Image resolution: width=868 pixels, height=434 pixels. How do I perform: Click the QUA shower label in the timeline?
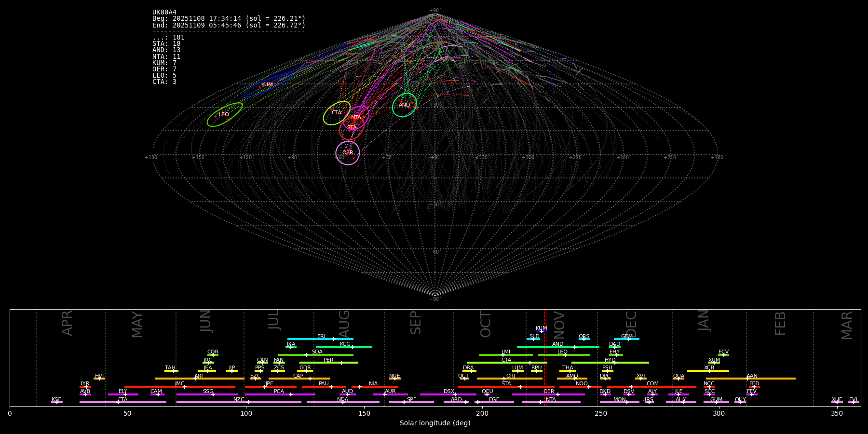(679, 376)
